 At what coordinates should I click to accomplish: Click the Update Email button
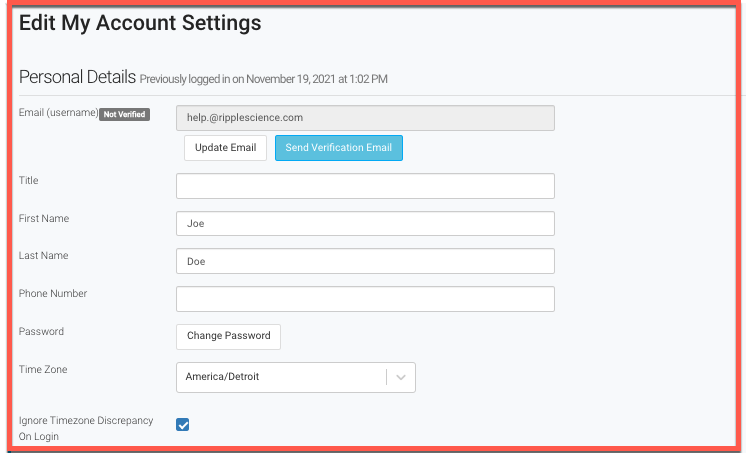[x=225, y=148]
